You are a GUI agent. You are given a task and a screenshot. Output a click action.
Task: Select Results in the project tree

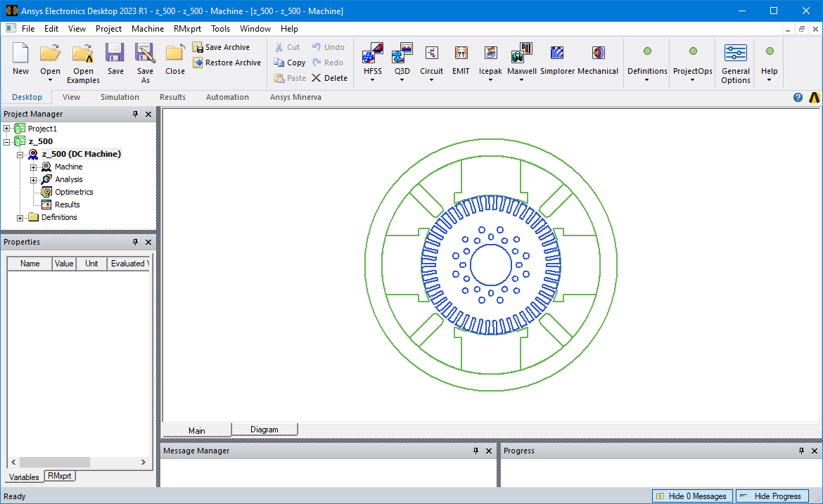tap(68, 205)
